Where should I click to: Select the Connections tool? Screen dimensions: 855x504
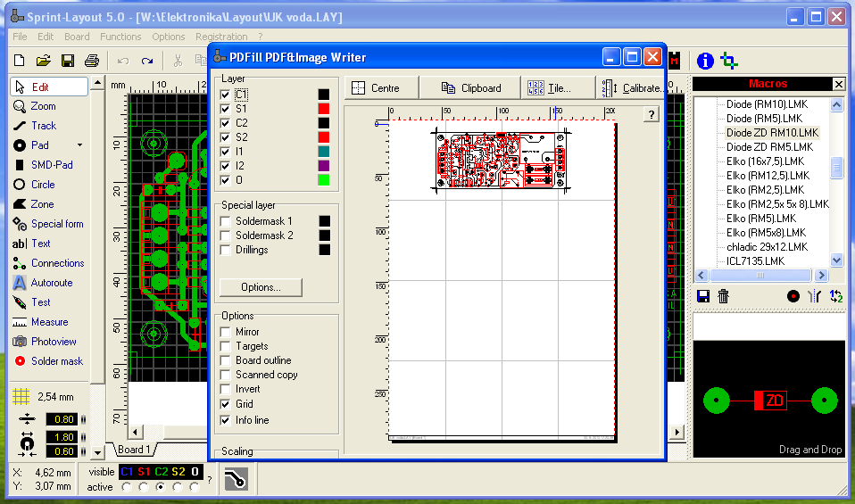click(48, 263)
